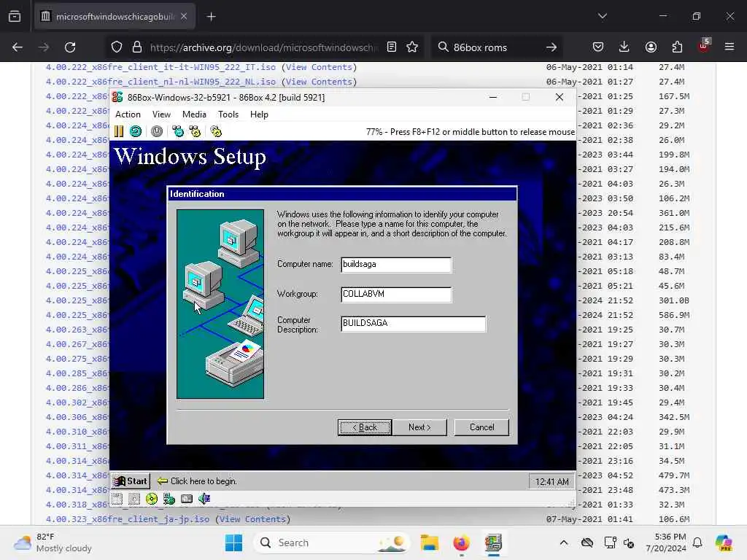747x560 pixels.
Task: Open the Pocket save icon in Firefox
Action: coord(598,47)
